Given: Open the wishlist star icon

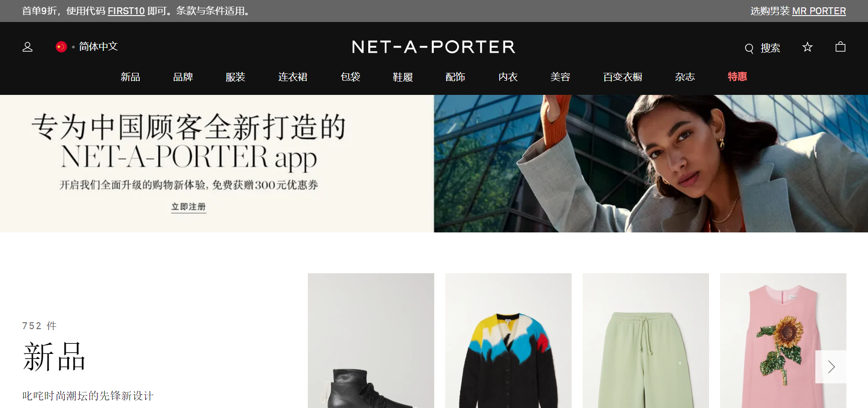Looking at the screenshot, I should point(808,47).
